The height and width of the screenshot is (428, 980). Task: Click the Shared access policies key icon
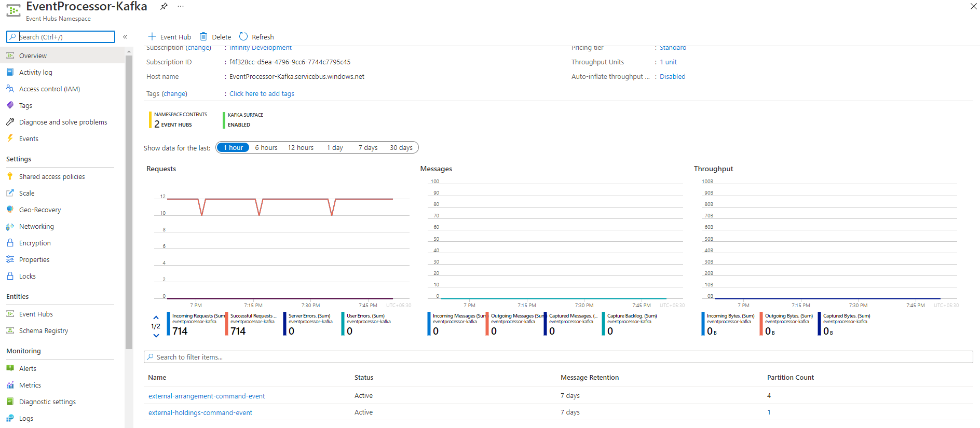click(x=10, y=176)
